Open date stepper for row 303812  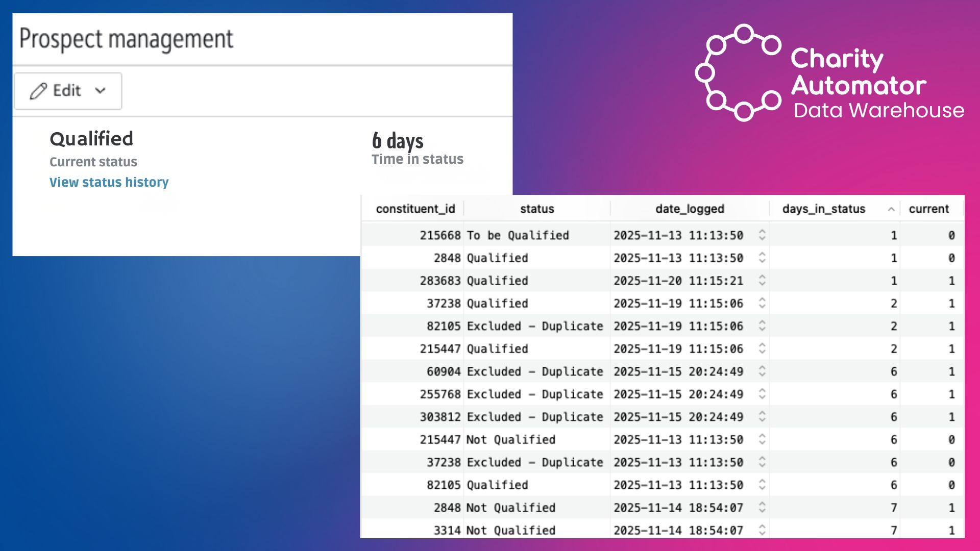click(762, 416)
